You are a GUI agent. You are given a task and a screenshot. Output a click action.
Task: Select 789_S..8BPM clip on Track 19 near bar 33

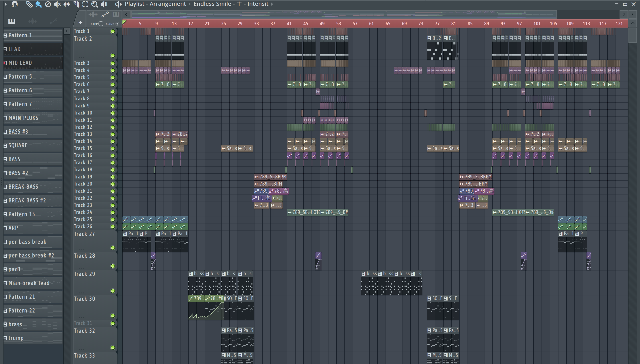(270, 177)
